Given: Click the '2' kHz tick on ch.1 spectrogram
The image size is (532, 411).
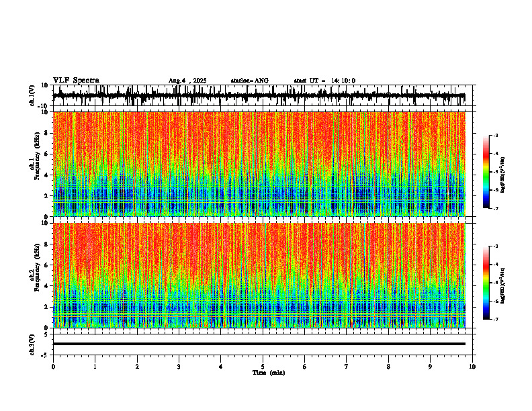Looking at the screenshot, I should coord(47,195).
